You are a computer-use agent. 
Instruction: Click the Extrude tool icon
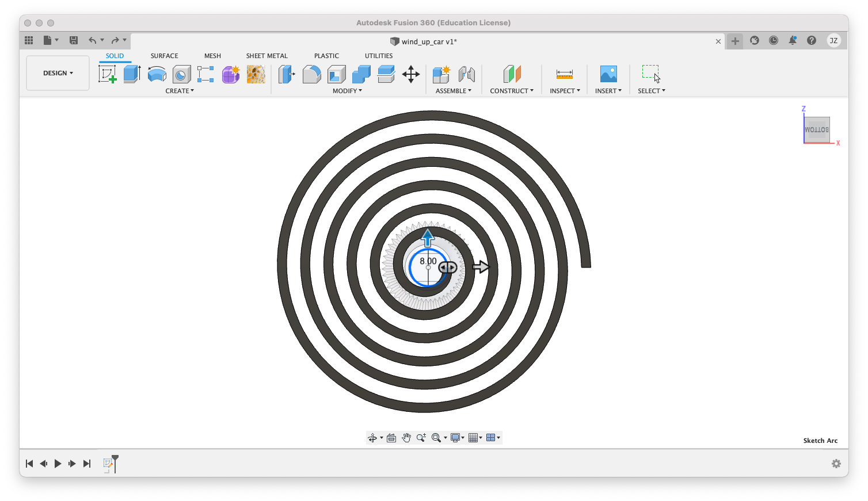coord(132,74)
